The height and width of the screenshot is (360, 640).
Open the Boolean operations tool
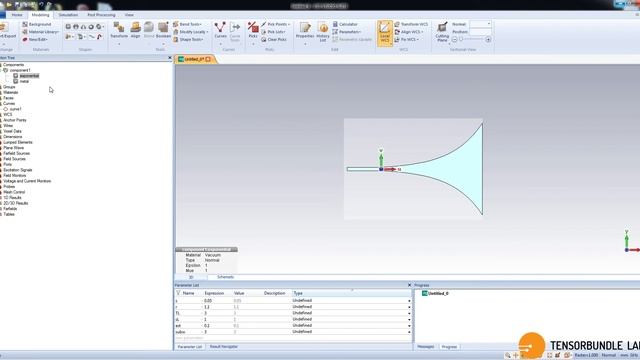click(163, 30)
